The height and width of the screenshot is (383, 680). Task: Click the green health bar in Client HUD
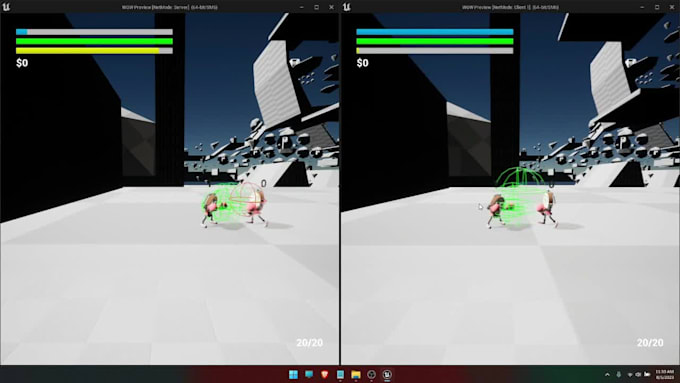click(435, 41)
